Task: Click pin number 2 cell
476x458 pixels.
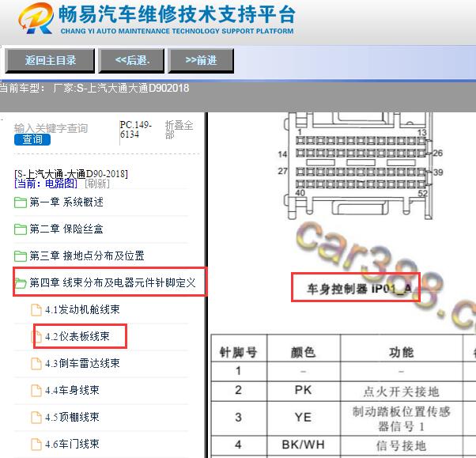Action: coord(238,390)
